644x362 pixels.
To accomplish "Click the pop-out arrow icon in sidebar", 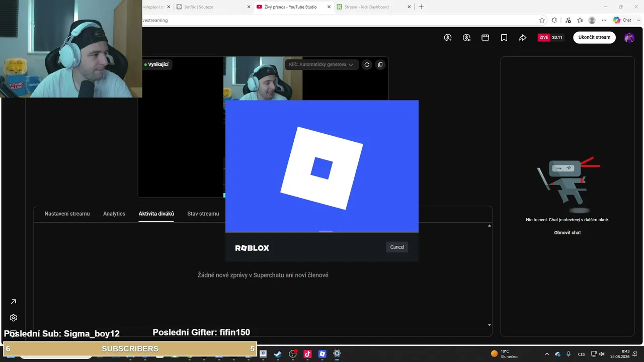I will [14, 302].
